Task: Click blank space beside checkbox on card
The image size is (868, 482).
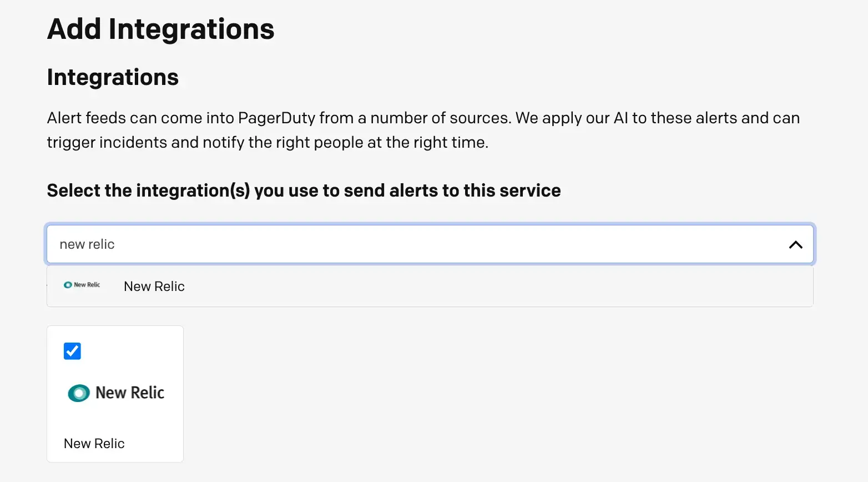Action: tap(133, 351)
